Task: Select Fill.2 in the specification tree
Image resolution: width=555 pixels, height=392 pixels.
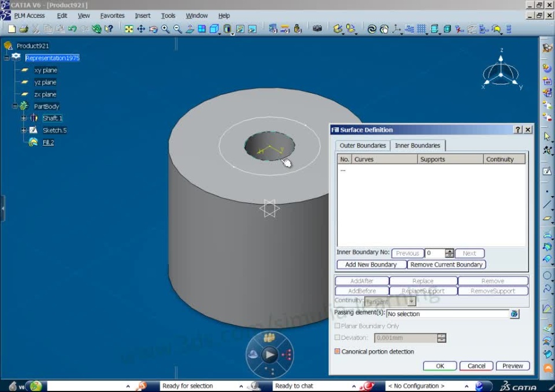Action: click(x=48, y=142)
